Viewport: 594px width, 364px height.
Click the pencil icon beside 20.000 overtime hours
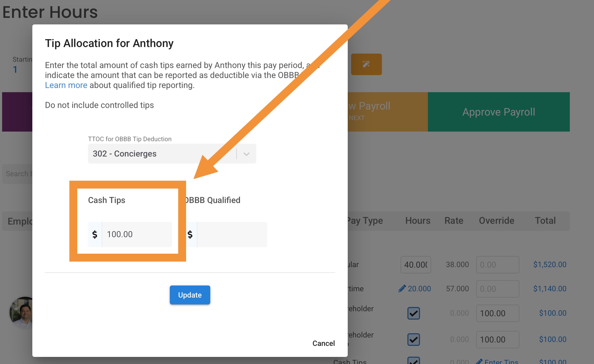[402, 289]
